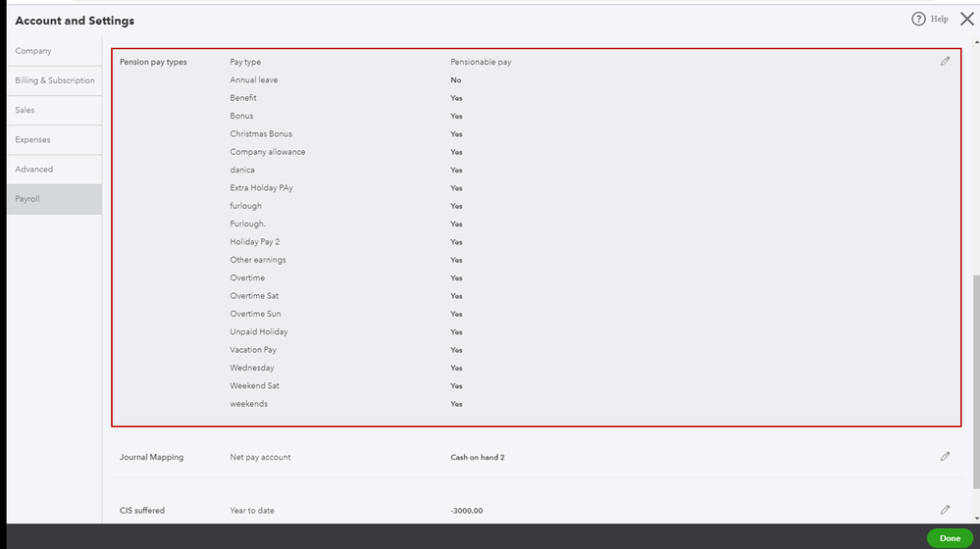Select the Expenses tab

tap(32, 139)
